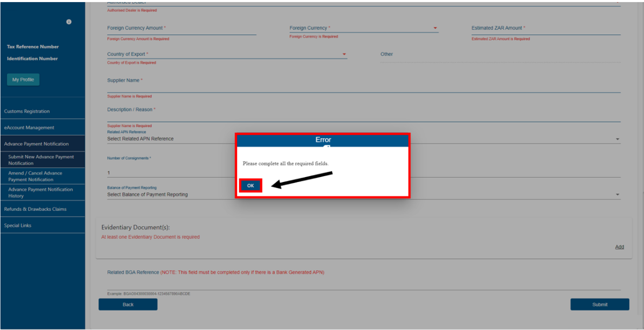This screenshot has height=330, width=644.
Task: Open Customs Registration menu
Action: [x=27, y=111]
